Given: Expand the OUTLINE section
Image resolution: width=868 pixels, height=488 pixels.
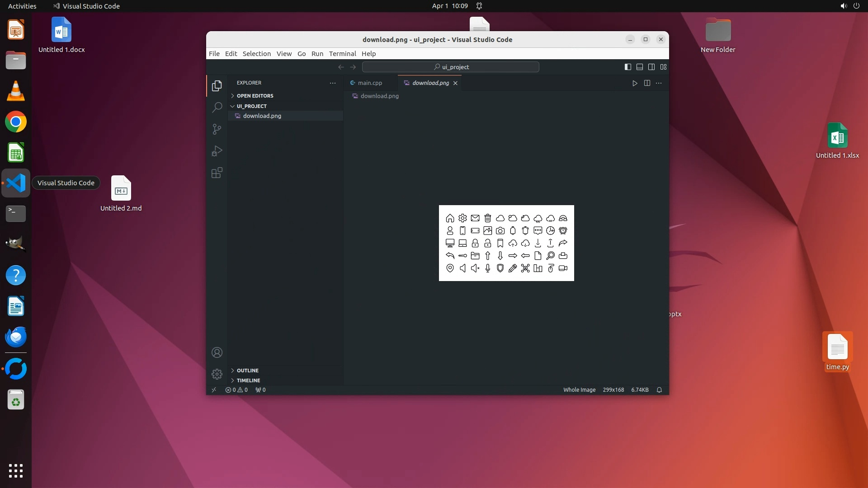Looking at the screenshot, I should pyautogui.click(x=247, y=371).
